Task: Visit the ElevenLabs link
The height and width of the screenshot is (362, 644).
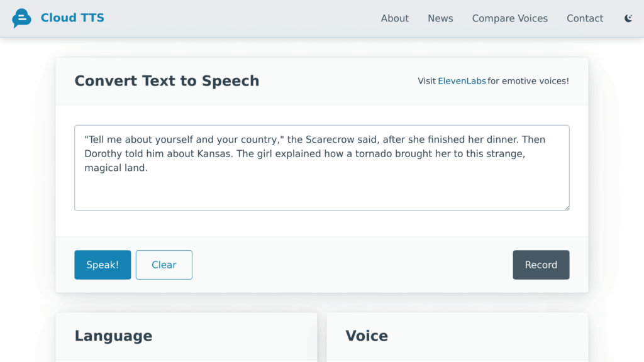Action: (x=462, y=81)
